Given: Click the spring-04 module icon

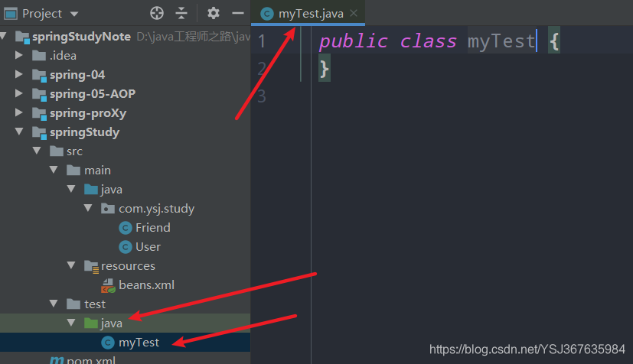Looking at the screenshot, I should pos(39,75).
